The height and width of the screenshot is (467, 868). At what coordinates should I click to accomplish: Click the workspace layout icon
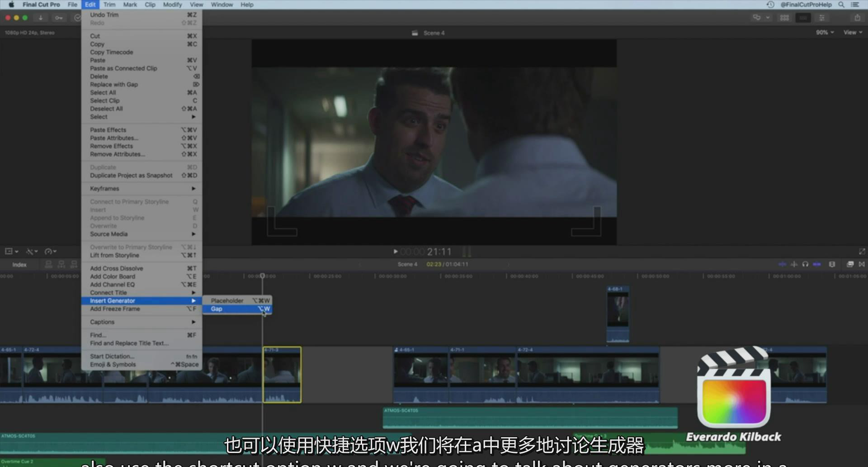pyautogui.click(x=756, y=18)
